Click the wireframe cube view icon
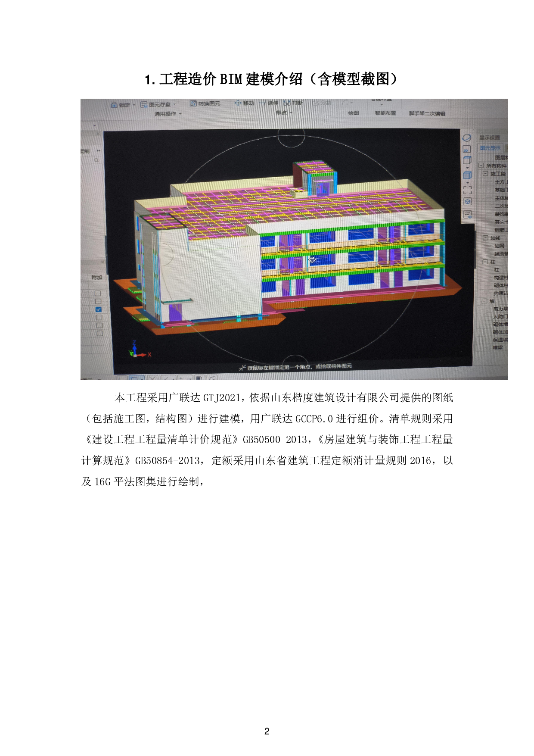Screen dimensions: 534x756 [x=467, y=160]
